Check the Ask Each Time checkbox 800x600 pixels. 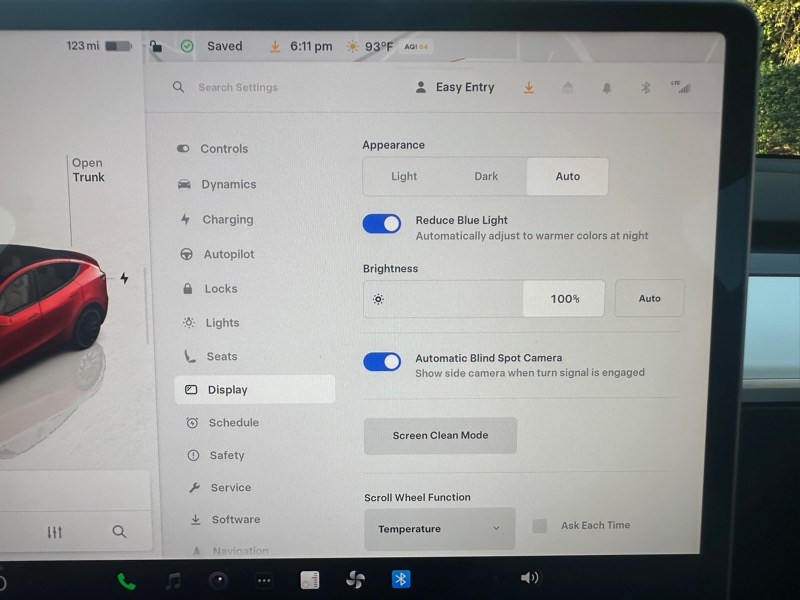point(540,526)
